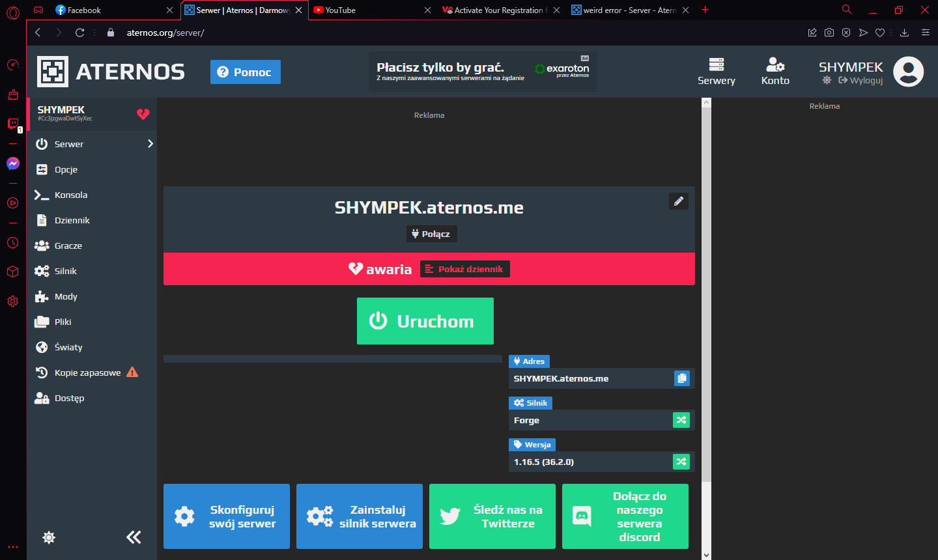Open Twitch in Opera sidebar
The image size is (938, 560).
point(13,123)
